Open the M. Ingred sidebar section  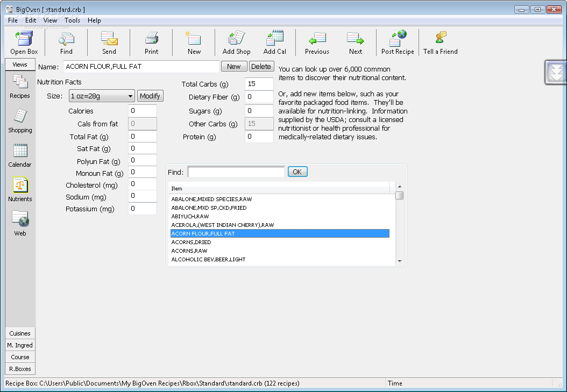pyautogui.click(x=20, y=345)
